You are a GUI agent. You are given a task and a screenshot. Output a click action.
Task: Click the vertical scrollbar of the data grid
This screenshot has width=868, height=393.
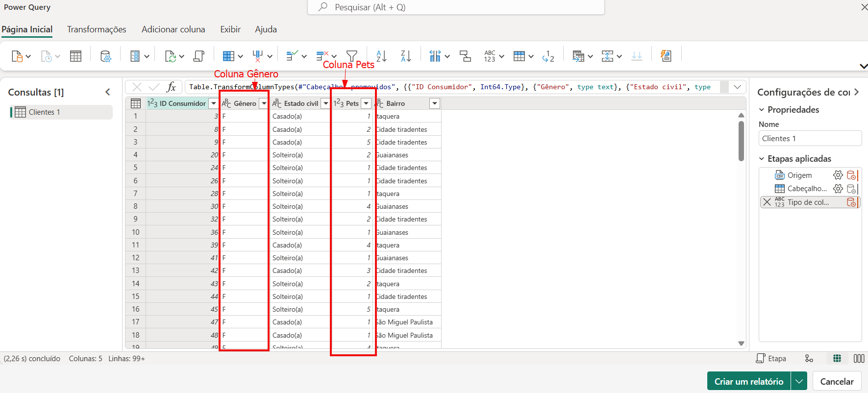pos(741,141)
